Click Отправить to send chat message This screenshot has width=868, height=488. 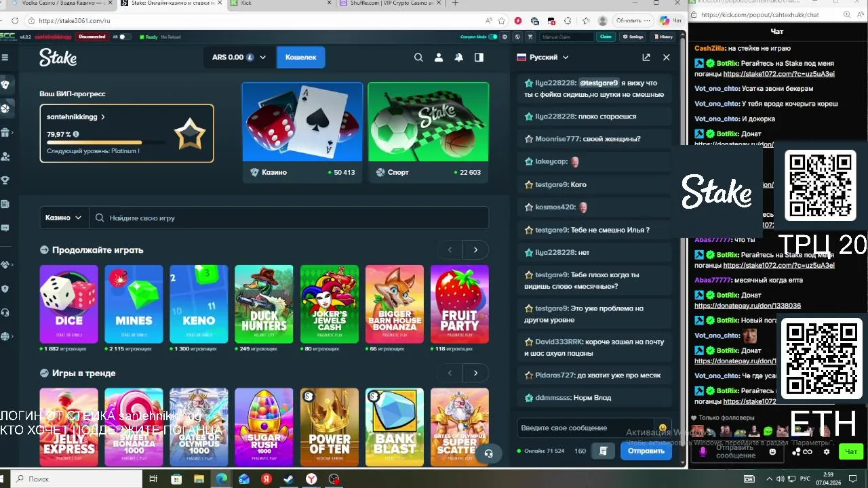(646, 451)
